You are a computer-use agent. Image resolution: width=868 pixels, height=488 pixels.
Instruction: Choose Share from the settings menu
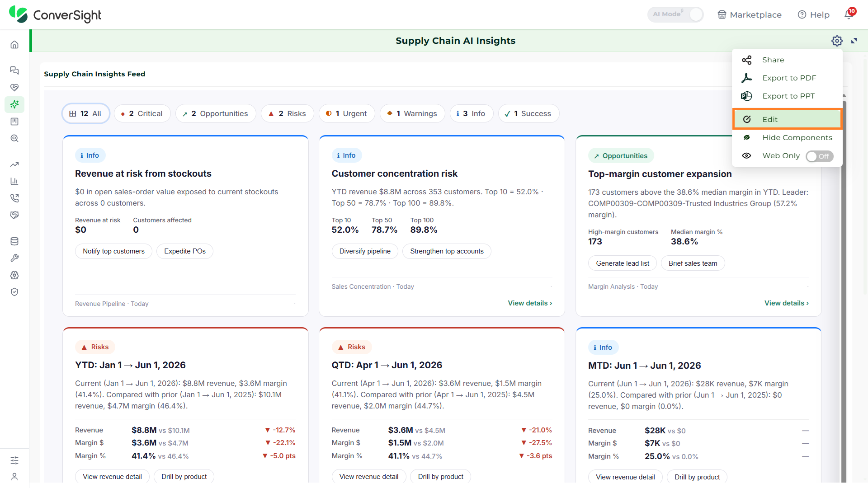[x=787, y=60]
